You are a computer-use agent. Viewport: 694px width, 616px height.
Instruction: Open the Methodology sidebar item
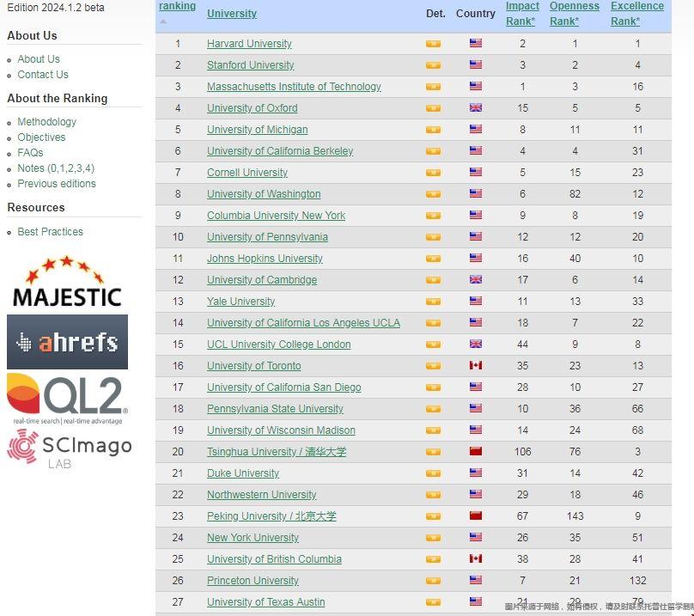coord(46,122)
